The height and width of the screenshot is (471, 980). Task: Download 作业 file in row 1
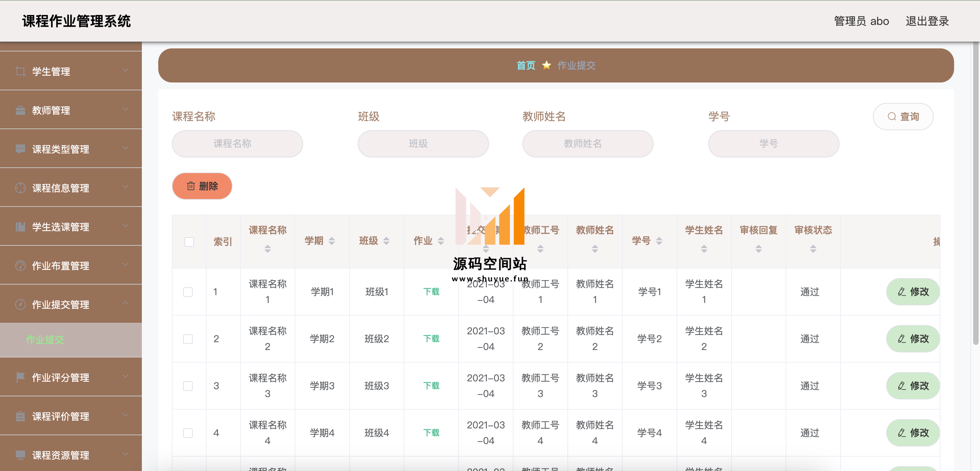pyautogui.click(x=431, y=292)
